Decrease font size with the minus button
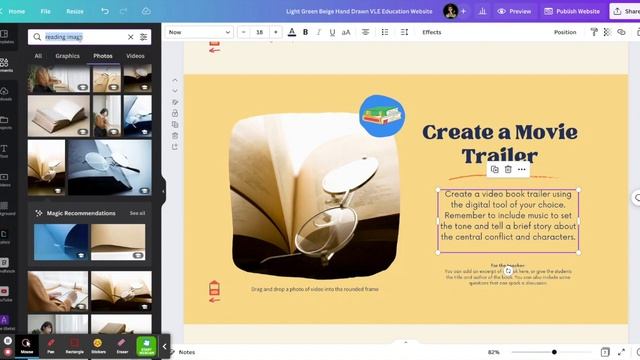The height and width of the screenshot is (360, 640). 244,32
